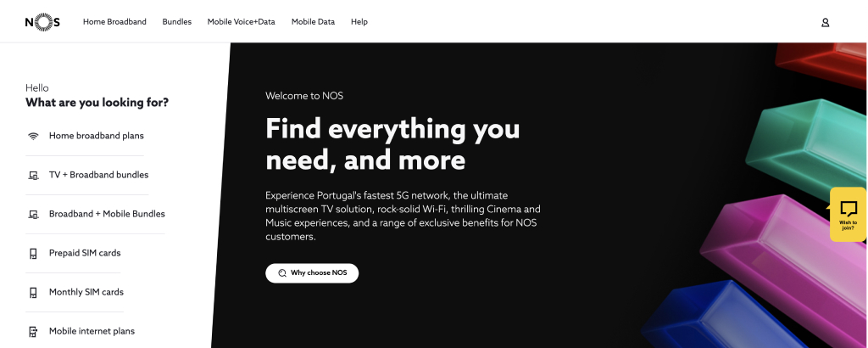Click the phone icon beside Monthly SIM cards
868x348 pixels.
click(33, 293)
